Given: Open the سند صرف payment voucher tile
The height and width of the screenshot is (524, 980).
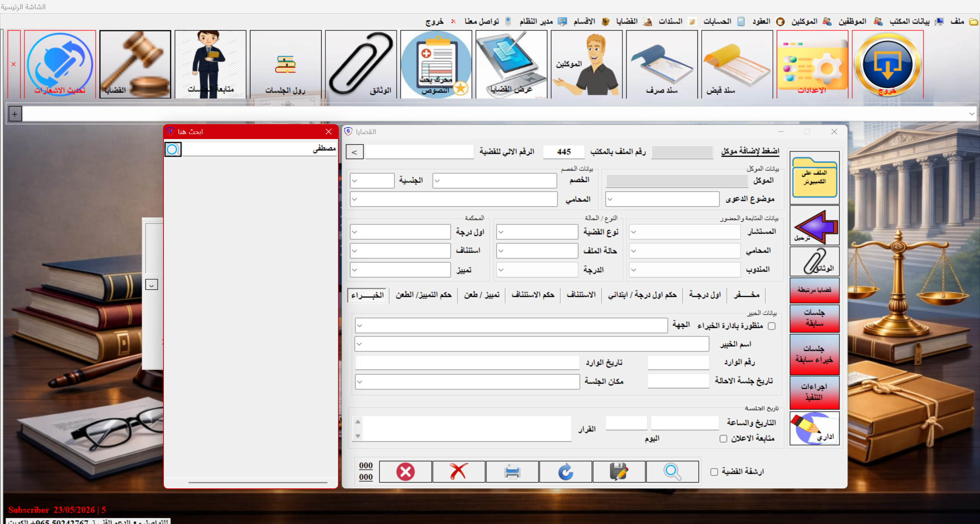Looking at the screenshot, I should pyautogui.click(x=662, y=64).
